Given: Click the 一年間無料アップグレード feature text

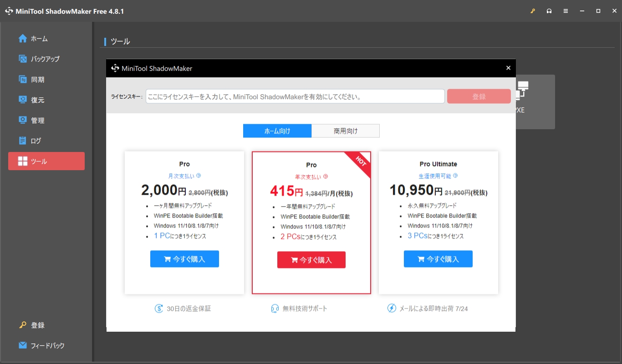Looking at the screenshot, I should 308,207.
